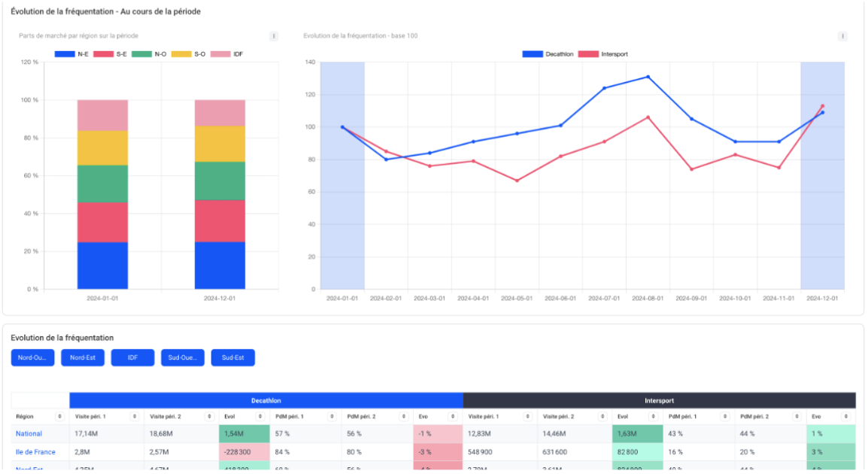
Task: Click the yellow S-O segment of the 2024-01-01 bar
Action: [102, 148]
